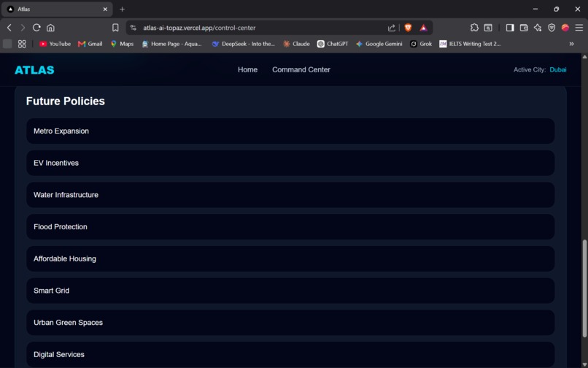Open Brave Shields lion icon
The image size is (588, 368).
[x=408, y=28]
